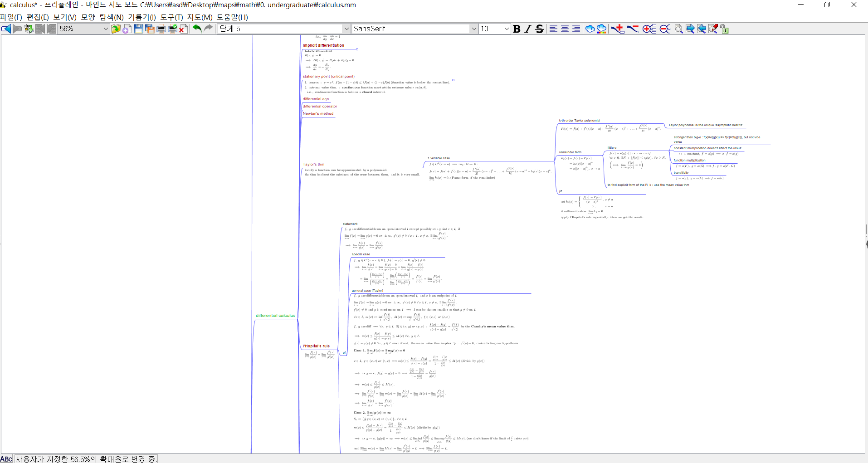Viewport: 868px width, 463px height.
Task: Select the 'remainder term' node
Action: [x=570, y=152]
